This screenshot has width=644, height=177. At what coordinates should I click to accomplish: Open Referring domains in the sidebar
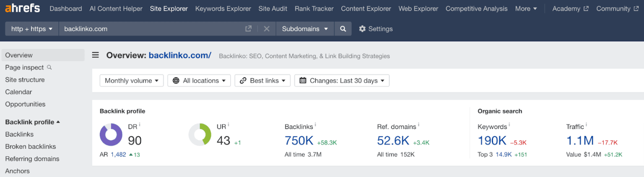(x=32, y=159)
